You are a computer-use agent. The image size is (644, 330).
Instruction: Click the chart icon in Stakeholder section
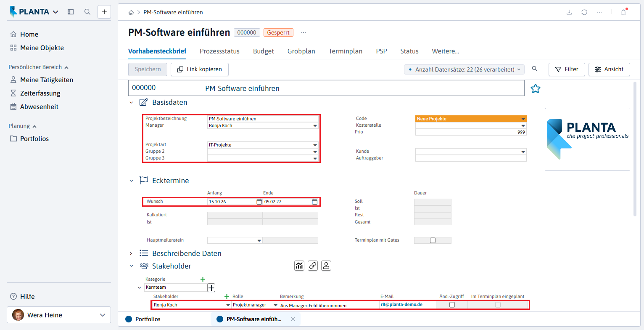[299, 266]
